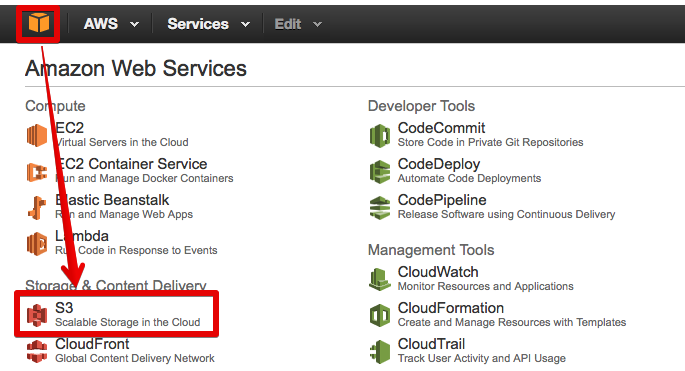Viewport: 685px width, 371px height.
Task: Click 'Track User Activity and API Usage' text
Action: [481, 358]
